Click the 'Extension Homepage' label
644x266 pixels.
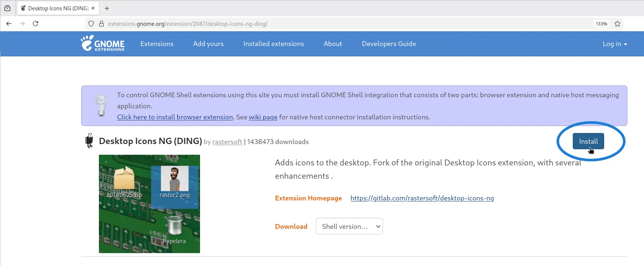pyautogui.click(x=309, y=198)
